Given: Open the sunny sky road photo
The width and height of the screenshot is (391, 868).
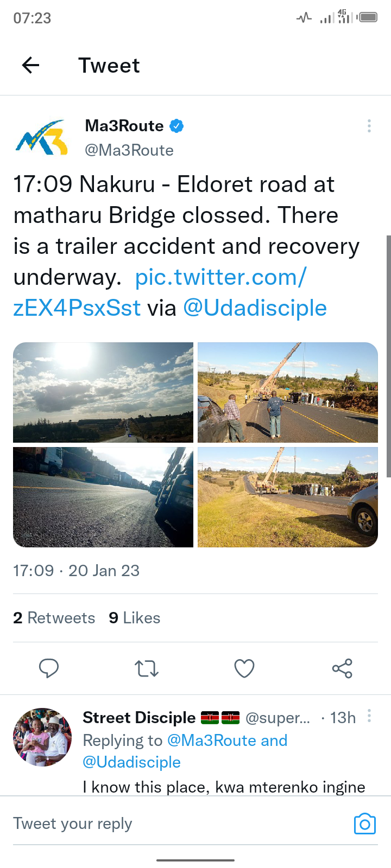Looking at the screenshot, I should 103,392.
